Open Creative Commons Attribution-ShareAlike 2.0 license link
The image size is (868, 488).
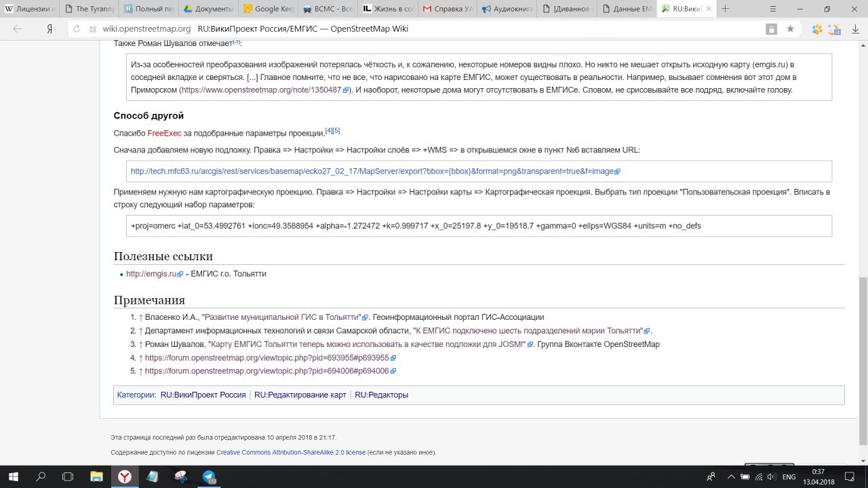pos(291,452)
